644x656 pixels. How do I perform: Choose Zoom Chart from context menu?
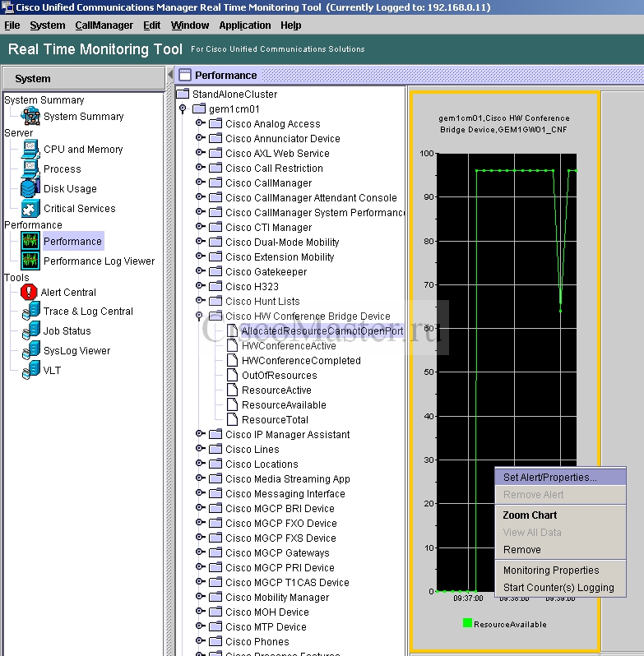tap(560, 515)
